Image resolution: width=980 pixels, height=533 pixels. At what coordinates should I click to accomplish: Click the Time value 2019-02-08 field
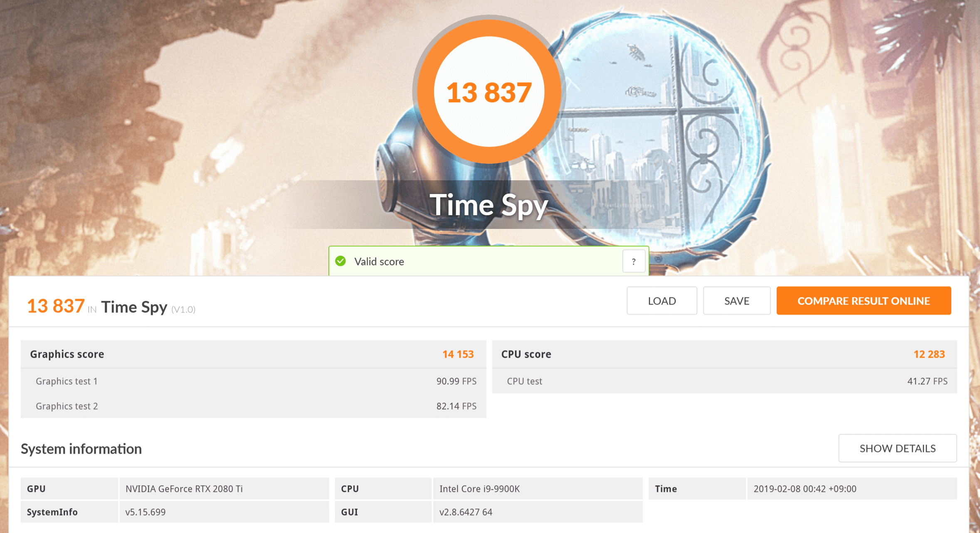click(x=852, y=489)
